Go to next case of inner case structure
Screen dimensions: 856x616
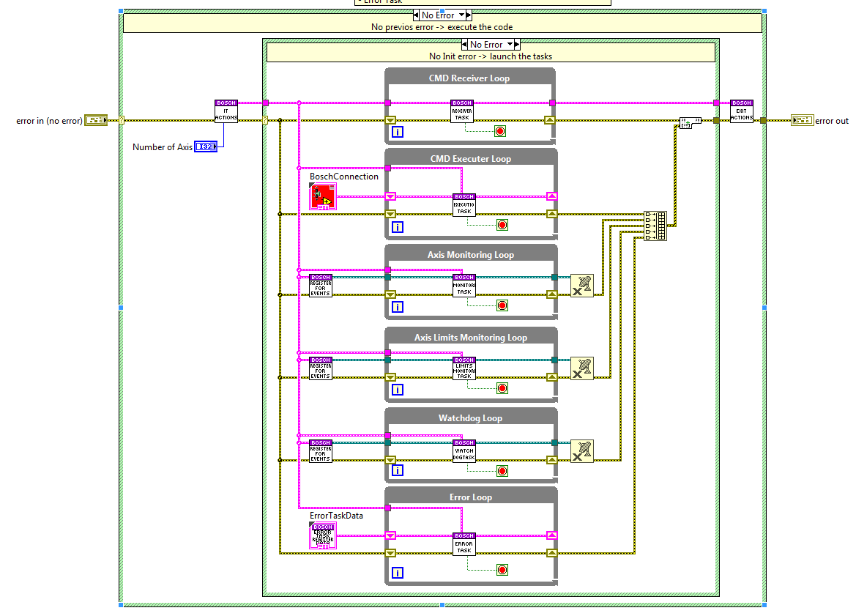pyautogui.click(x=517, y=44)
